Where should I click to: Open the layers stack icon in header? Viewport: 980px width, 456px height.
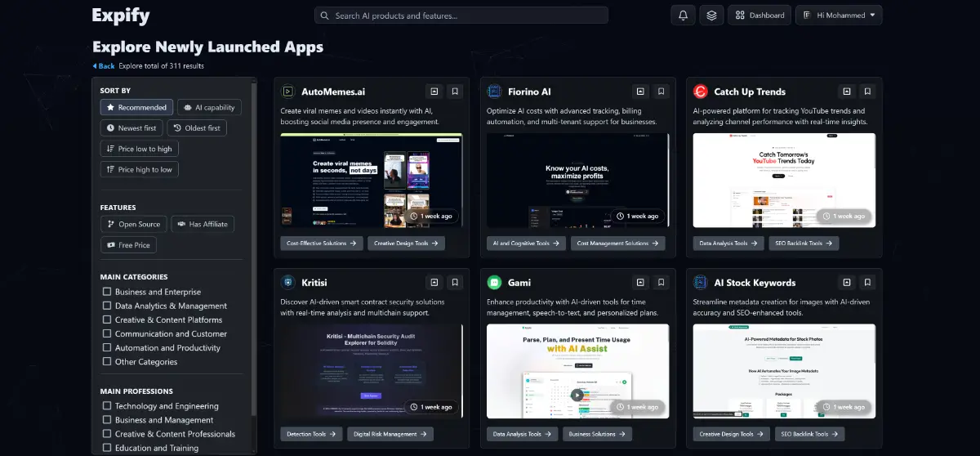click(711, 16)
